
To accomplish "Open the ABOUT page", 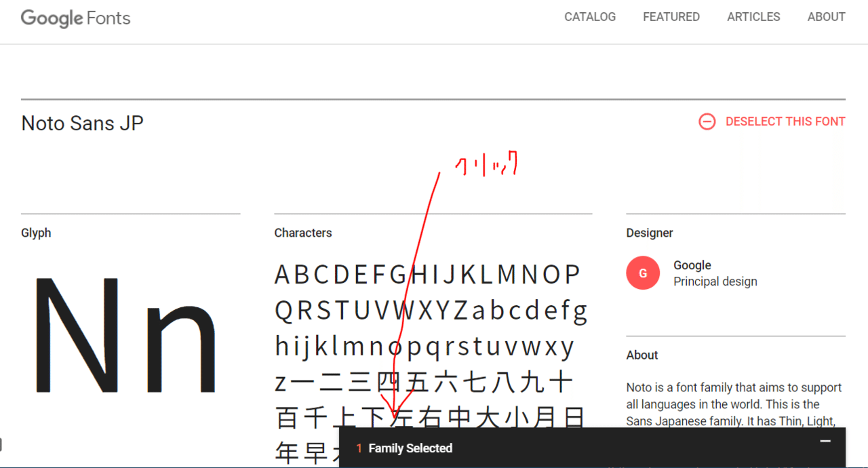I will (826, 17).
